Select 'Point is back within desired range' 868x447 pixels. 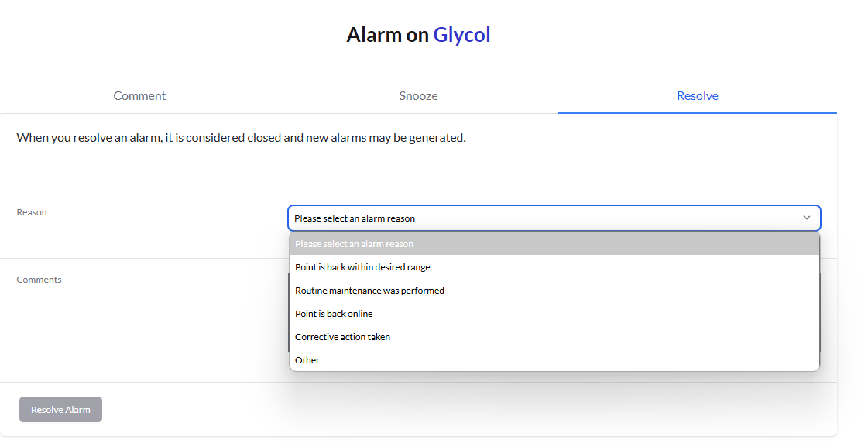tap(554, 267)
